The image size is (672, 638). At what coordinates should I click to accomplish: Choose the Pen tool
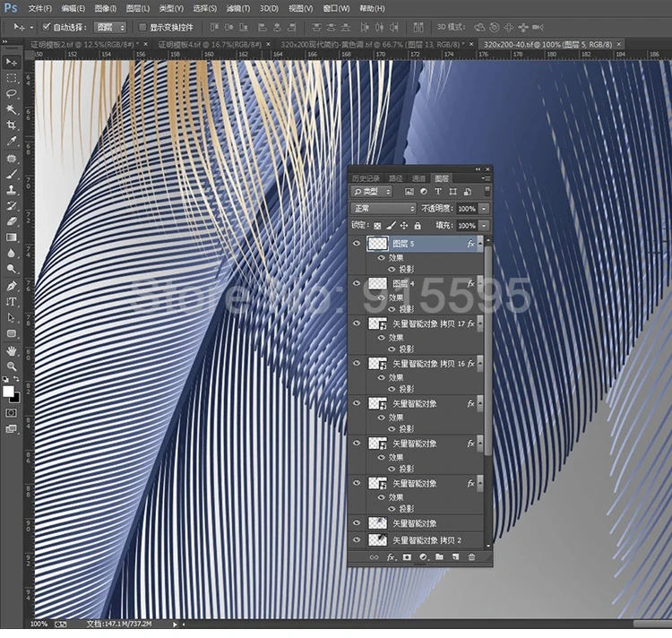(12, 285)
